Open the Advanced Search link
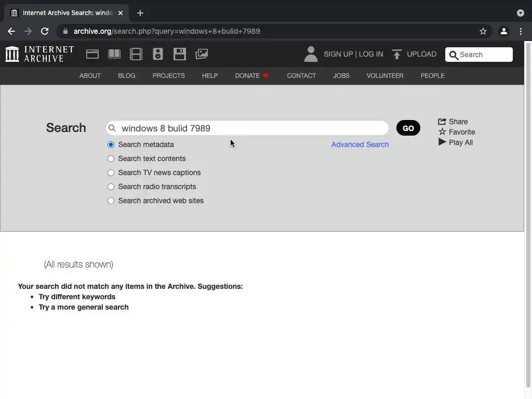Image resolution: width=532 pixels, height=399 pixels. pyautogui.click(x=360, y=144)
